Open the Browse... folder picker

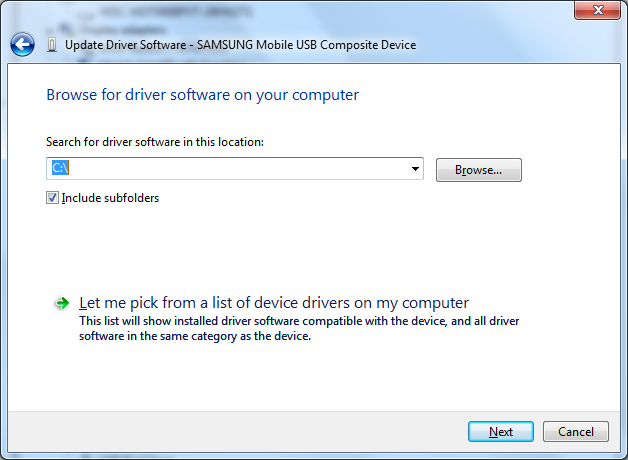479,170
